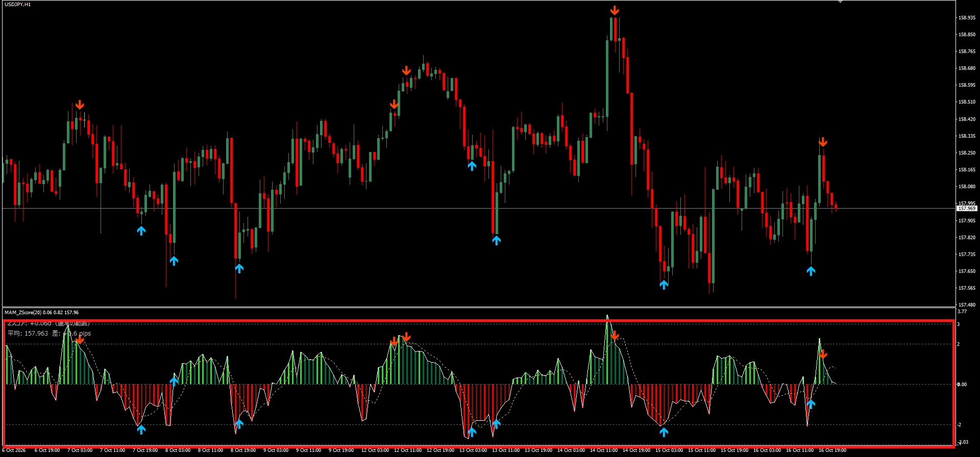Click the 157.735 price axis label
The height and width of the screenshot is (457, 980).
[x=967, y=255]
